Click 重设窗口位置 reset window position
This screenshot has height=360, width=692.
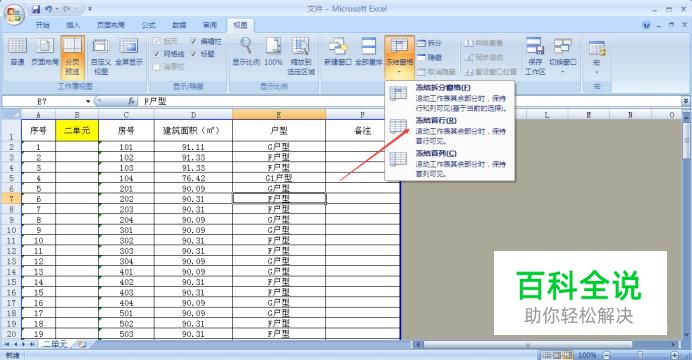[x=490, y=71]
